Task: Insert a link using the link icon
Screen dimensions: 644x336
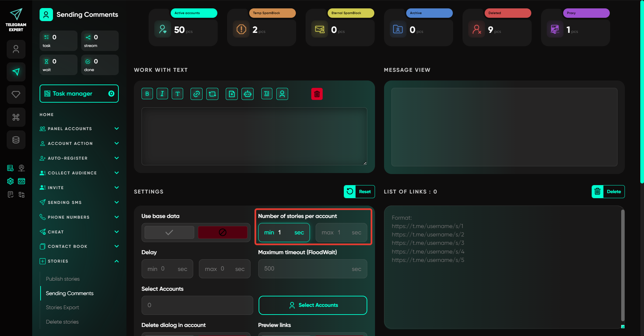Action: tap(197, 94)
